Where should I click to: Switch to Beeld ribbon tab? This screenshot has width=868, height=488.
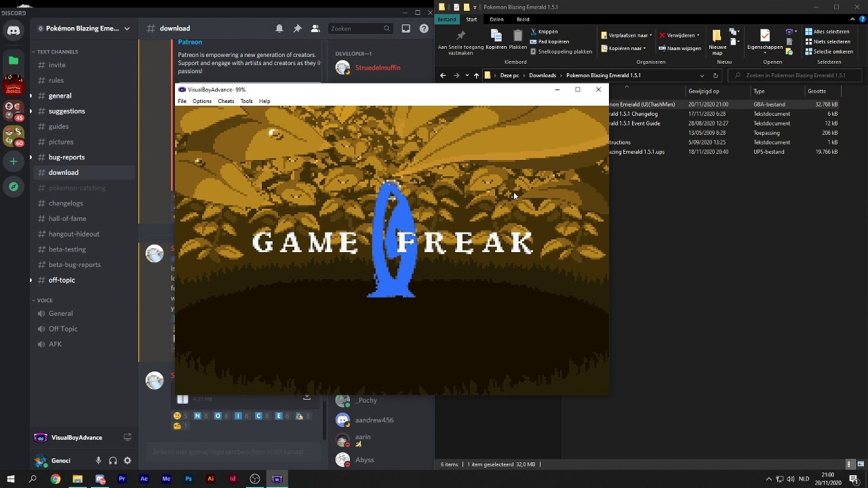click(x=523, y=19)
